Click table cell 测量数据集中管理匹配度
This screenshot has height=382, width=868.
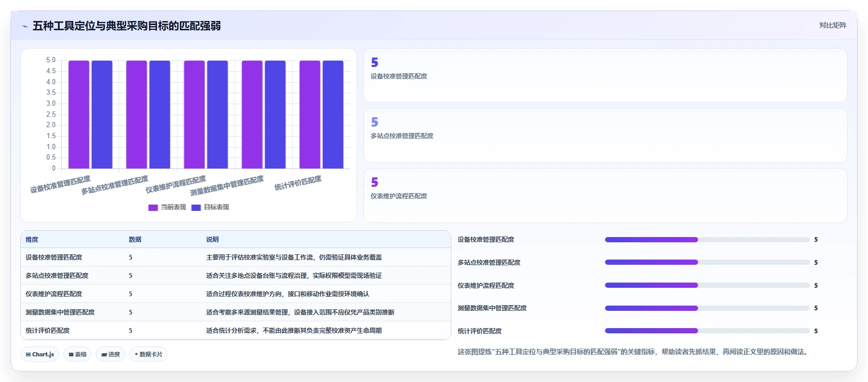pyautogui.click(x=60, y=312)
